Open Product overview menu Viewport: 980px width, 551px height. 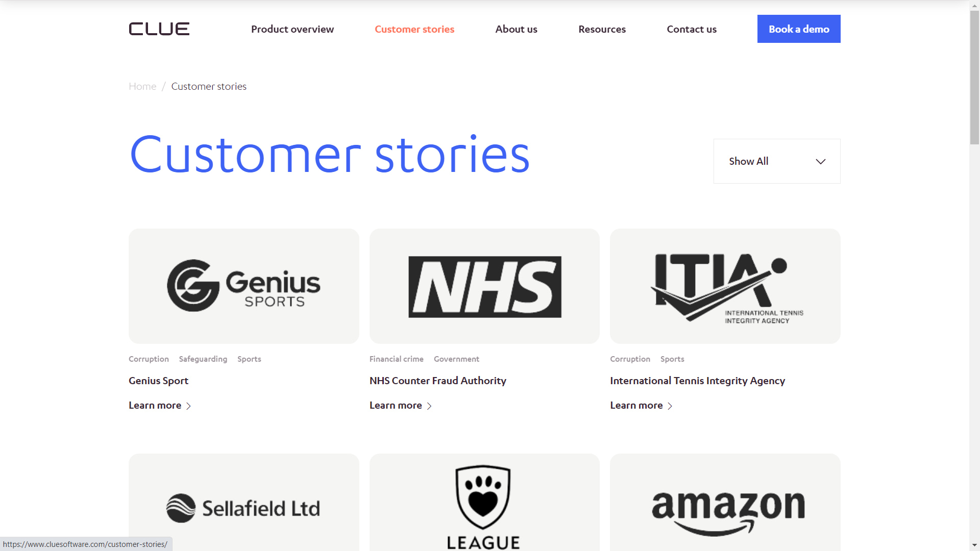point(292,29)
